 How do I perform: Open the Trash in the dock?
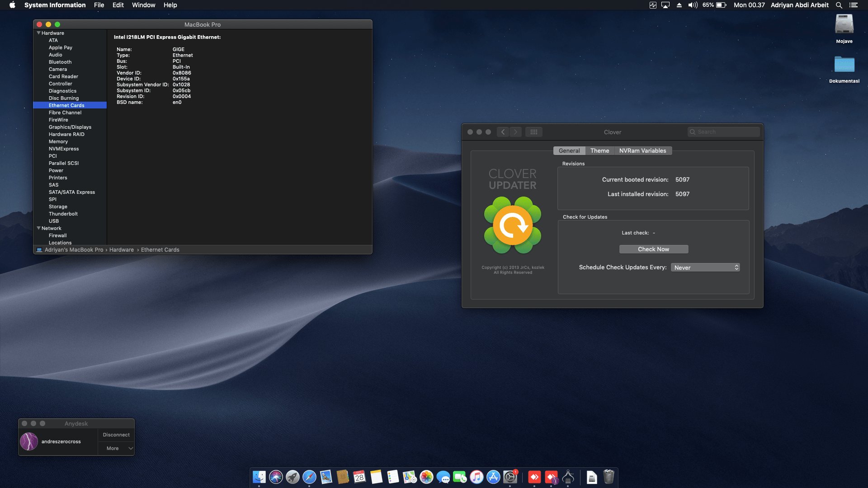point(609,477)
